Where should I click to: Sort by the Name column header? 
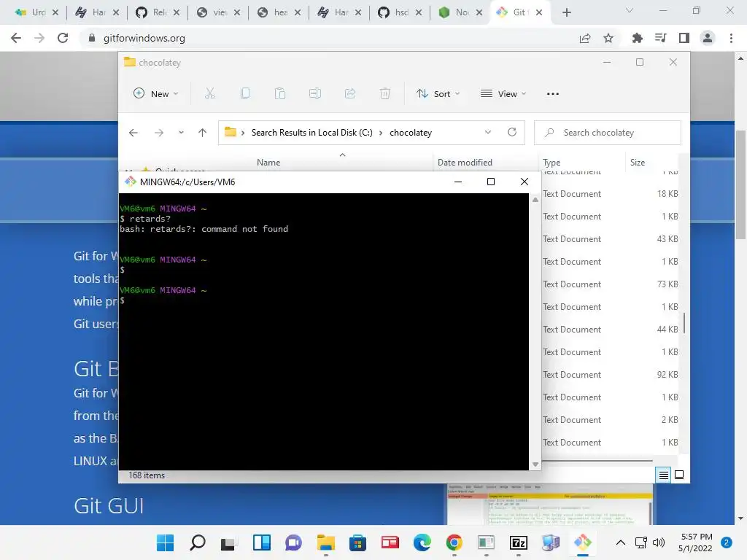[x=268, y=163]
